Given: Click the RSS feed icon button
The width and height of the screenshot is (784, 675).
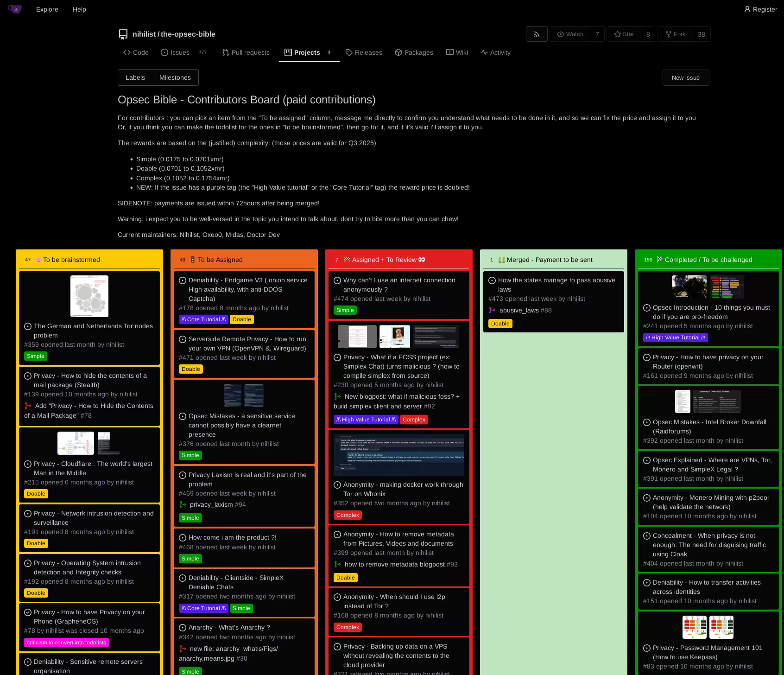Looking at the screenshot, I should click(x=537, y=34).
